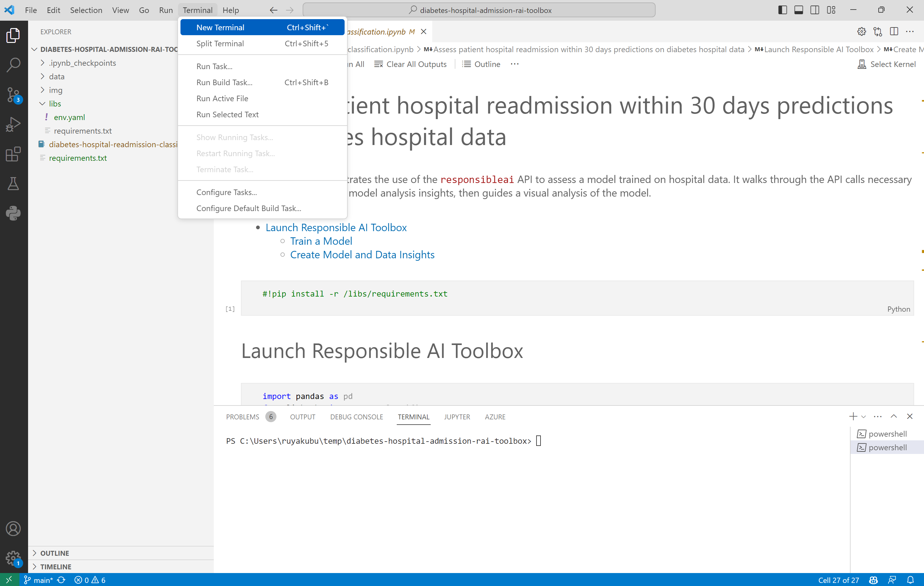Viewport: 924px width, 586px height.
Task: Switch to the DEBUG CONSOLE tab
Action: (x=356, y=417)
